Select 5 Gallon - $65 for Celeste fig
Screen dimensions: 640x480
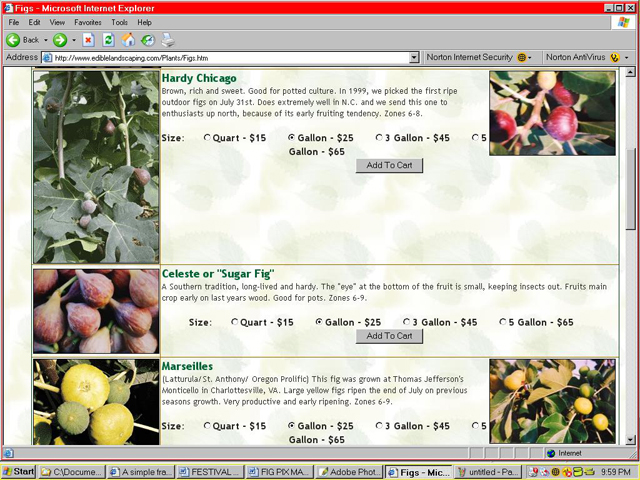point(503,322)
